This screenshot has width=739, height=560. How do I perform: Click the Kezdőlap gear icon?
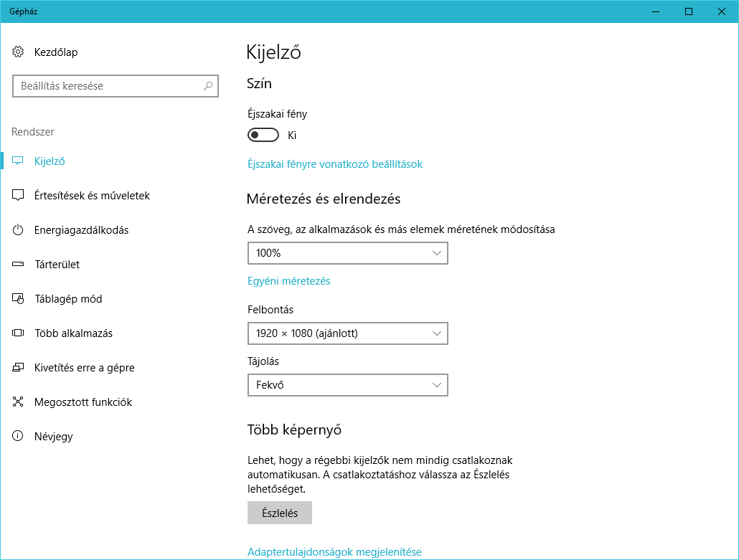click(18, 52)
